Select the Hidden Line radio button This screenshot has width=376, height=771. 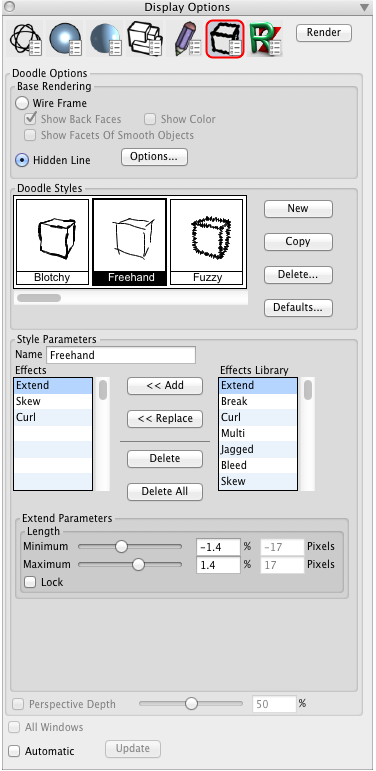(x=22, y=160)
